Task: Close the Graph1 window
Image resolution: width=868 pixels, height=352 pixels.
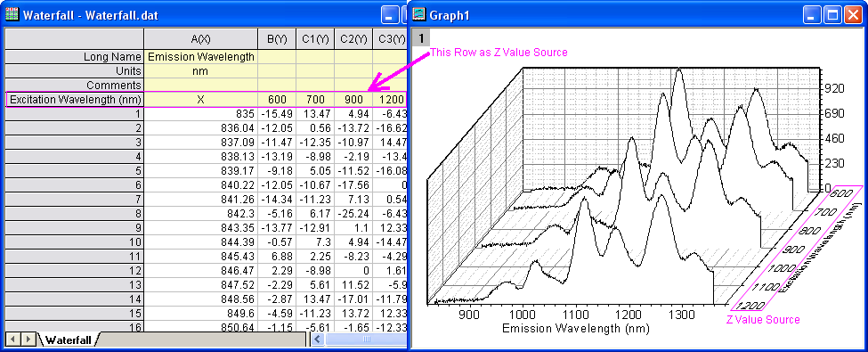Action: pos(852,15)
